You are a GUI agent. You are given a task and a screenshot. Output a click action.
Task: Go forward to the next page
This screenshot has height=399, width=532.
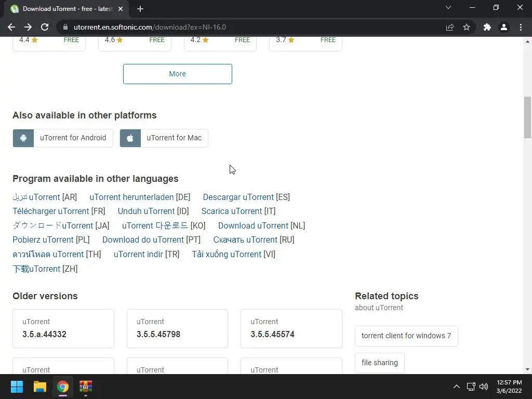[x=28, y=27]
